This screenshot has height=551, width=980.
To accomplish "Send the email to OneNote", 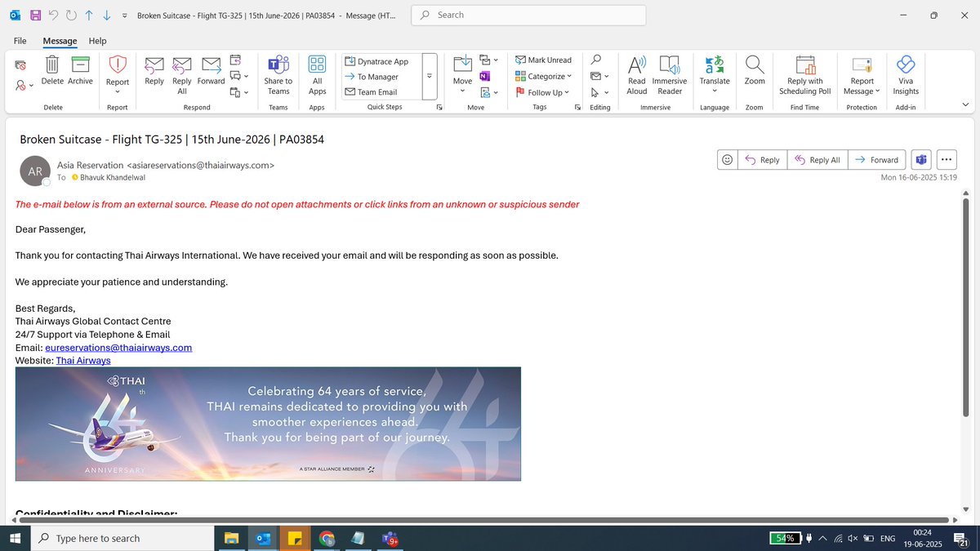I will pos(484,76).
